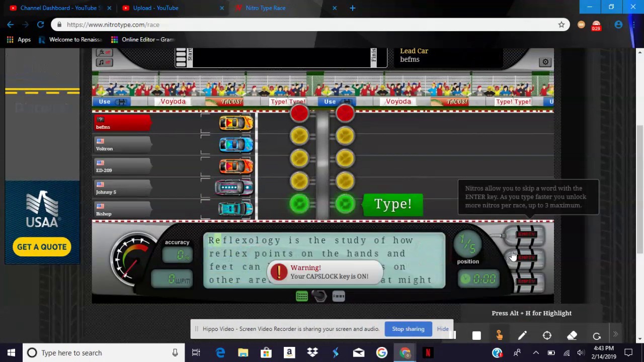Viewport: 644px width, 362px height.
Task: Open the Apps bookmarks shortcut
Action: point(19,39)
